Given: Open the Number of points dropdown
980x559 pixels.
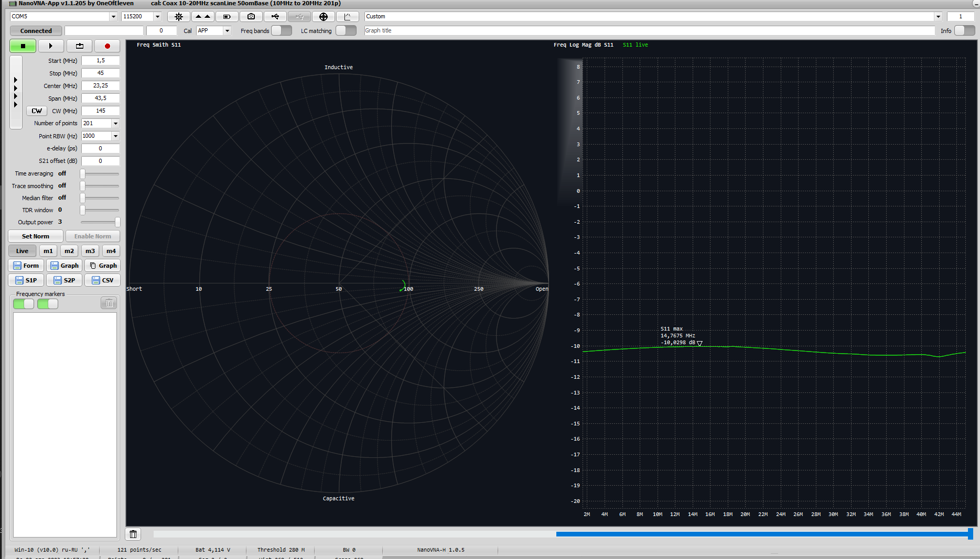Looking at the screenshot, I should click(x=115, y=123).
